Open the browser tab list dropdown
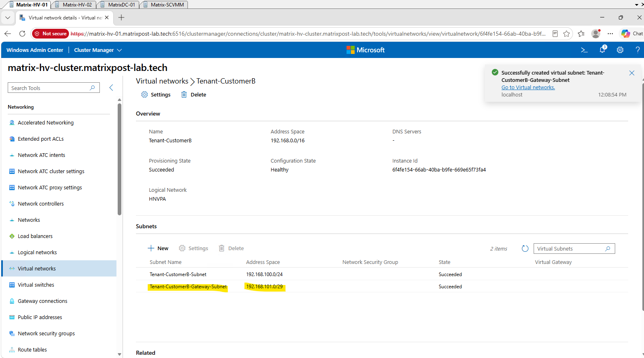This screenshot has height=358, width=644. [x=8, y=18]
